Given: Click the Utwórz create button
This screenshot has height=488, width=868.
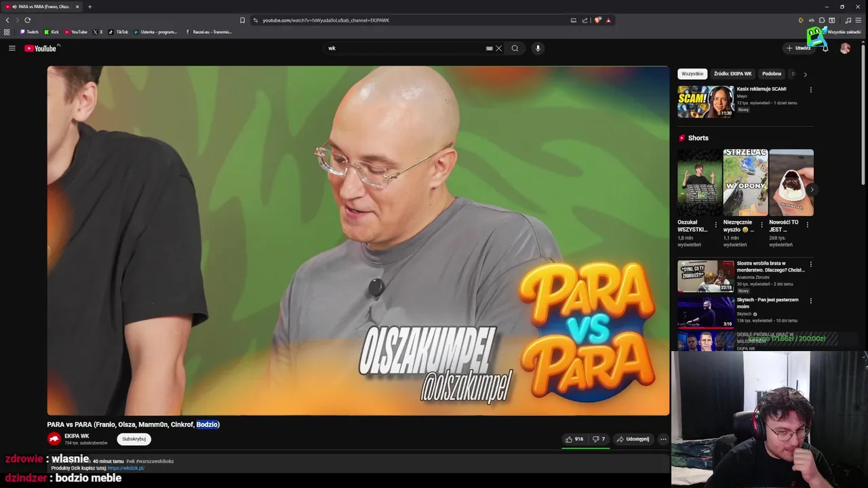Looking at the screenshot, I should (798, 48).
